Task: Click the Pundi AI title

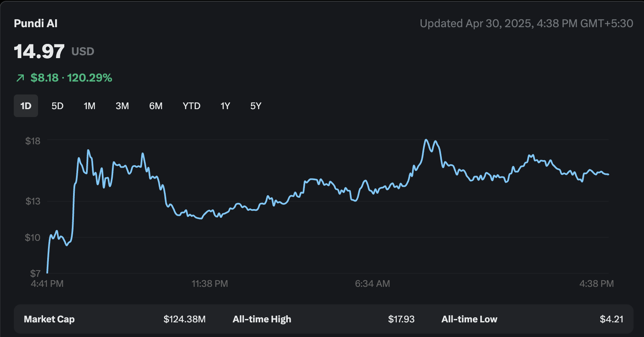Action: pos(35,23)
